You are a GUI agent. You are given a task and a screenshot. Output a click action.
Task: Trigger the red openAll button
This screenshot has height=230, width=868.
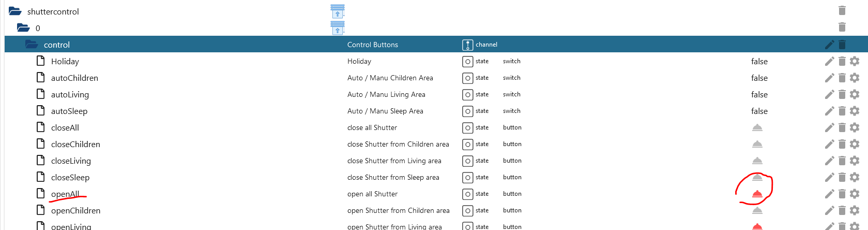pyautogui.click(x=757, y=194)
